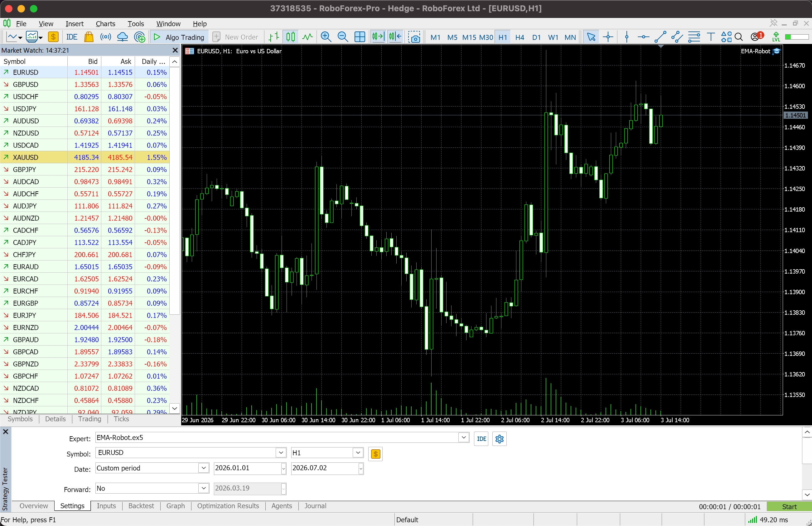This screenshot has height=526, width=812.
Task: Toggle chart auto scroll
Action: tap(395, 37)
